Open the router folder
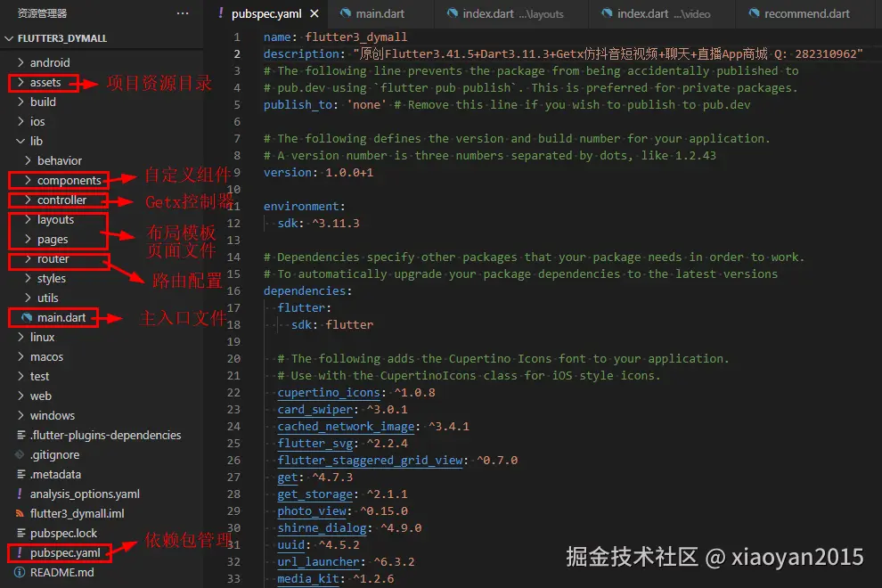Image resolution: width=882 pixels, height=588 pixels. pos(53,259)
